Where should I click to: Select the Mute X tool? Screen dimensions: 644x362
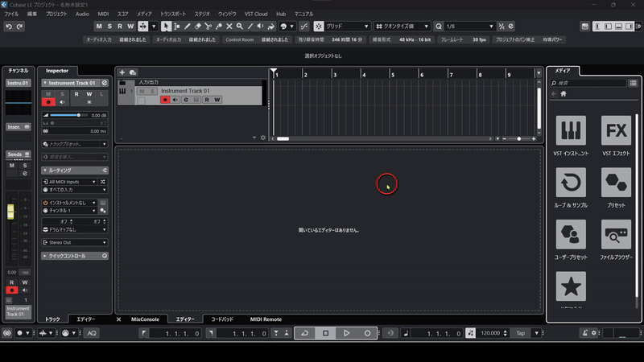coord(229,27)
